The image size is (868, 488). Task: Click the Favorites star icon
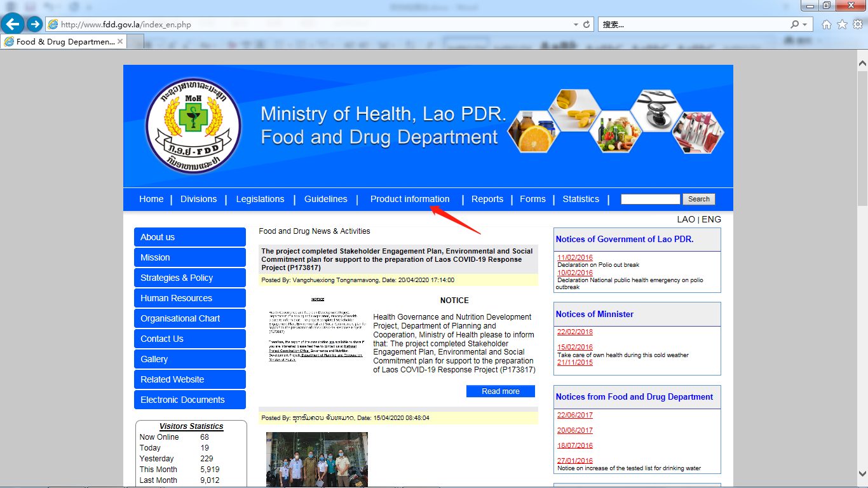[842, 25]
